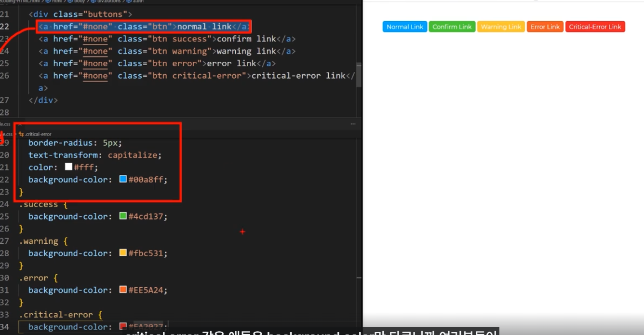The width and height of the screenshot is (644, 335).
Task: Grab the HTML editor vertical scrollbar thumb
Action: (x=359, y=75)
